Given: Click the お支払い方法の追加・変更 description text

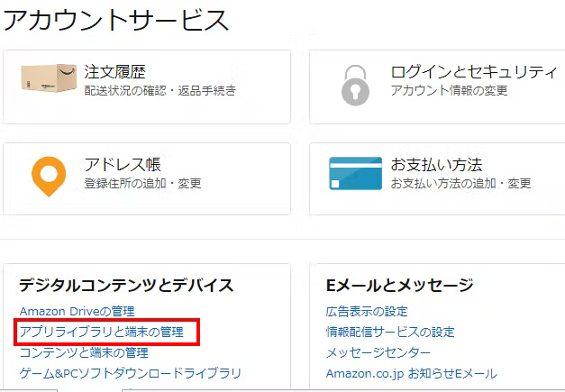Looking at the screenshot, I should click(460, 183).
